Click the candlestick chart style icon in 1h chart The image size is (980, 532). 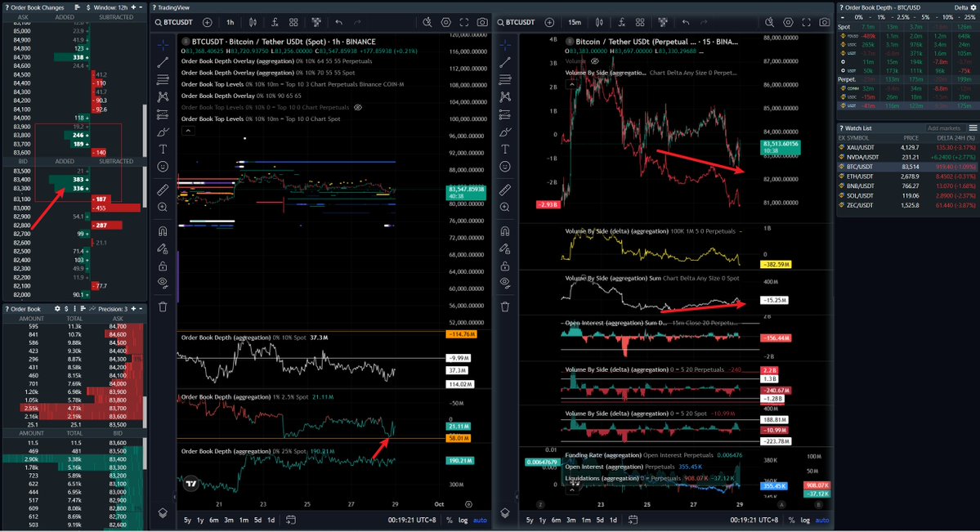pos(253,23)
